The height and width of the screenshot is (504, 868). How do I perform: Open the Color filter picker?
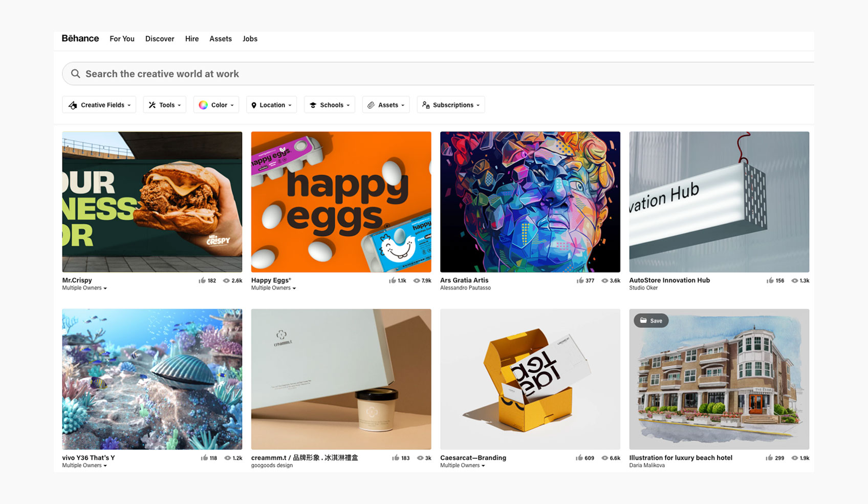click(x=216, y=105)
